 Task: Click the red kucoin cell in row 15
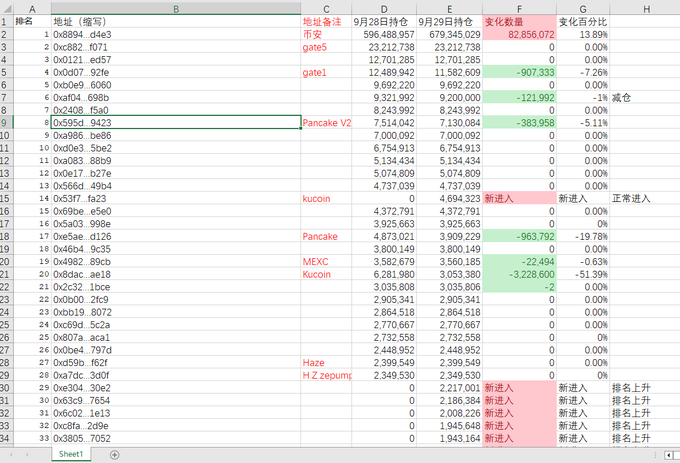(326, 199)
